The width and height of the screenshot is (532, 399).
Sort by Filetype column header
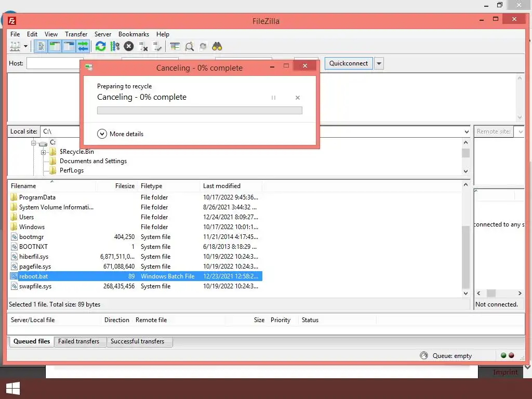pyautogui.click(x=169, y=186)
